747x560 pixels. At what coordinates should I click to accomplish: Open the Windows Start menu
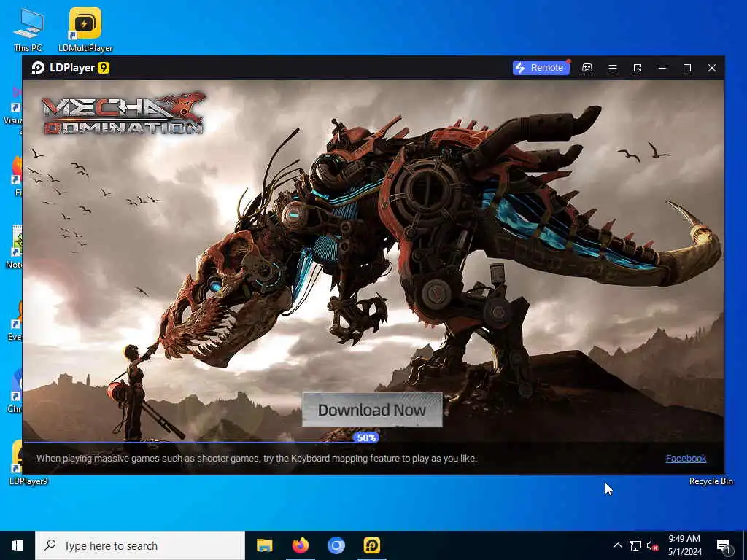click(18, 545)
